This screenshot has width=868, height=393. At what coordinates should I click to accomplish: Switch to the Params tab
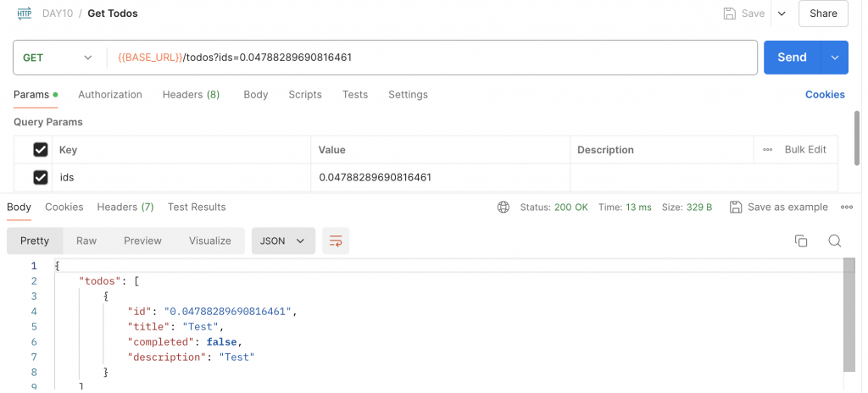tap(36, 95)
